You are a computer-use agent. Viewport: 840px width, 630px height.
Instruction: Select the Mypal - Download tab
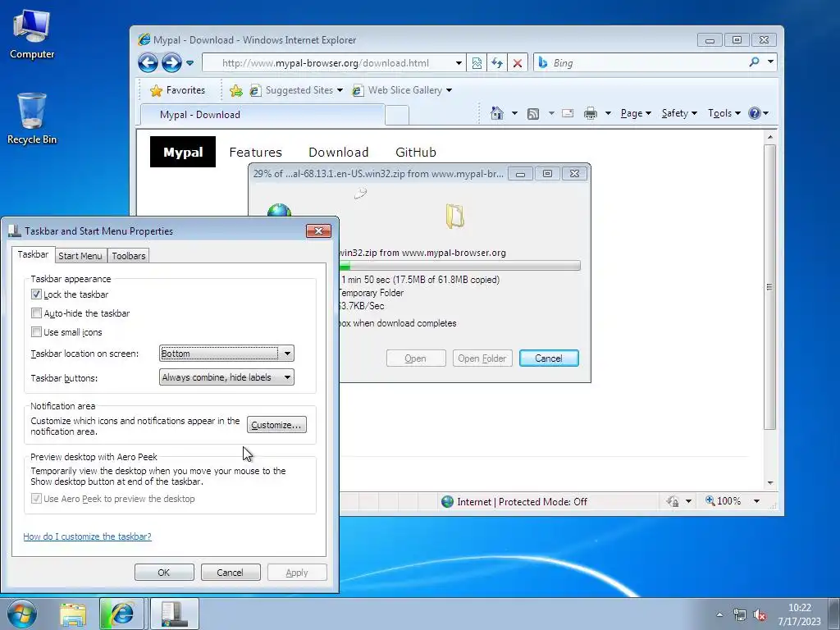262,115
